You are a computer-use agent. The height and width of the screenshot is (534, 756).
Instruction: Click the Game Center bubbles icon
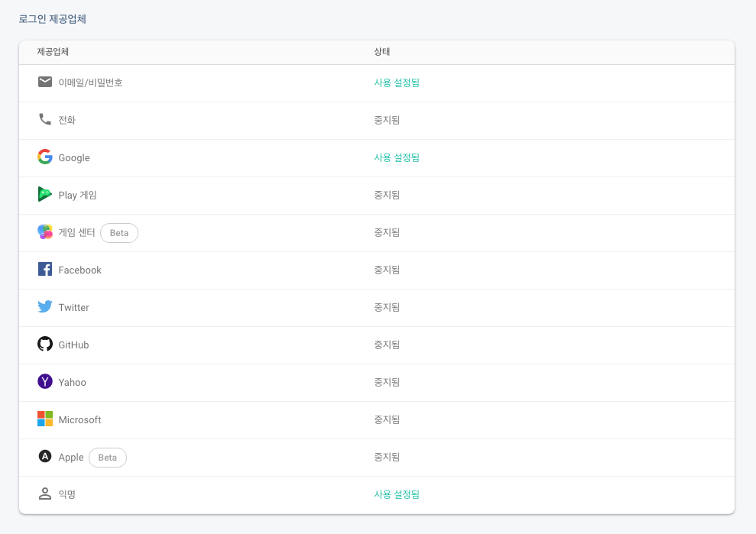click(x=45, y=231)
